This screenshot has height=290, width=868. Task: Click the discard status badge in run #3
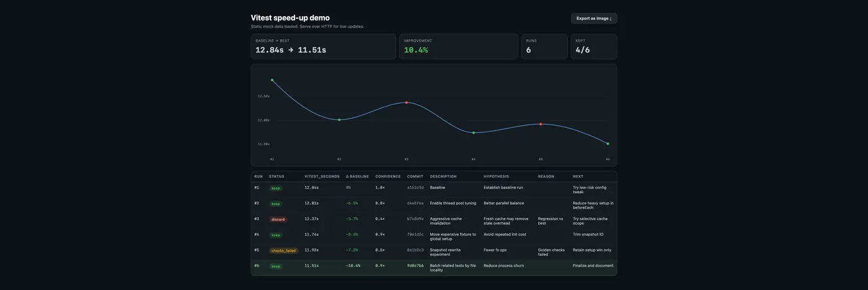278,219
